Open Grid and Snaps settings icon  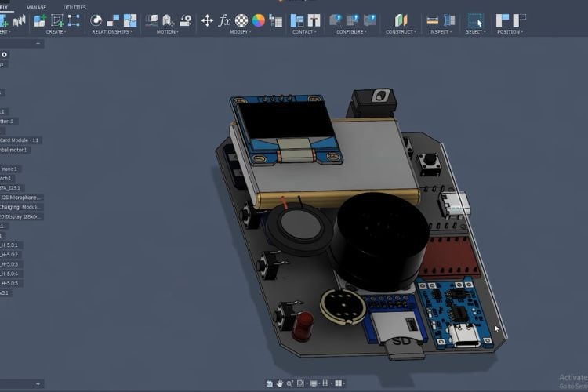pos(326,383)
